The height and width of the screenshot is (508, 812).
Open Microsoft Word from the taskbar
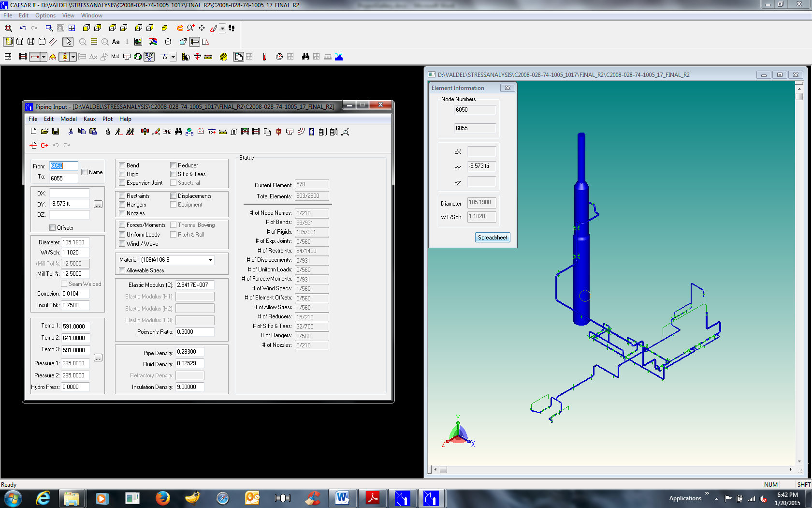tap(342, 498)
